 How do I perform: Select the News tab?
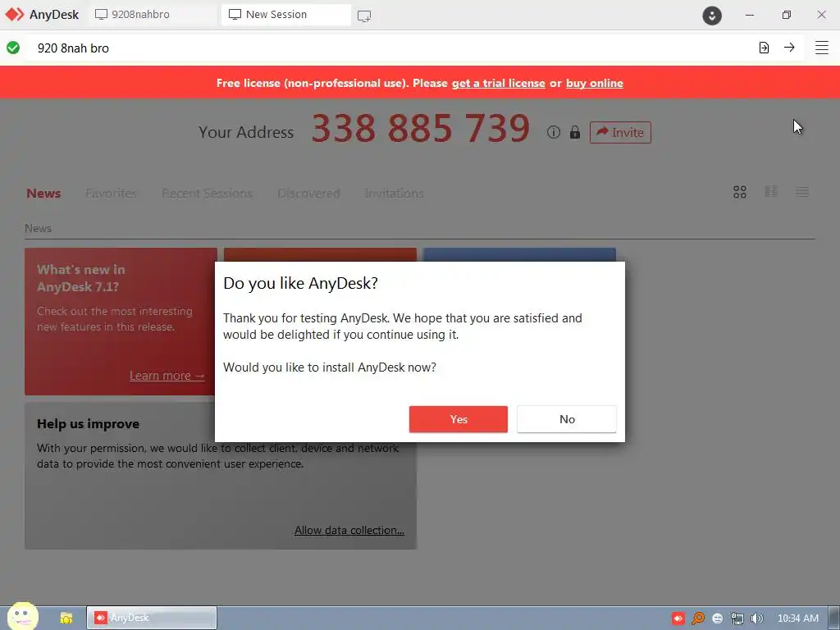[x=43, y=193]
